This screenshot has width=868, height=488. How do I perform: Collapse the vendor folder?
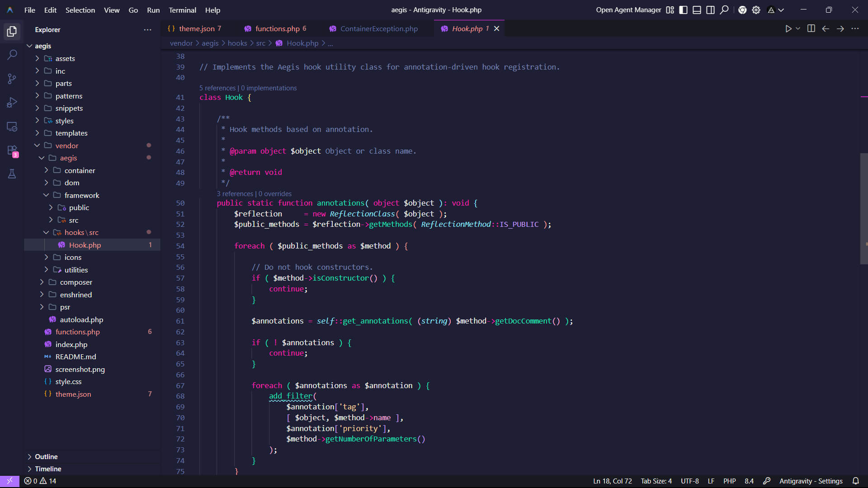point(38,145)
